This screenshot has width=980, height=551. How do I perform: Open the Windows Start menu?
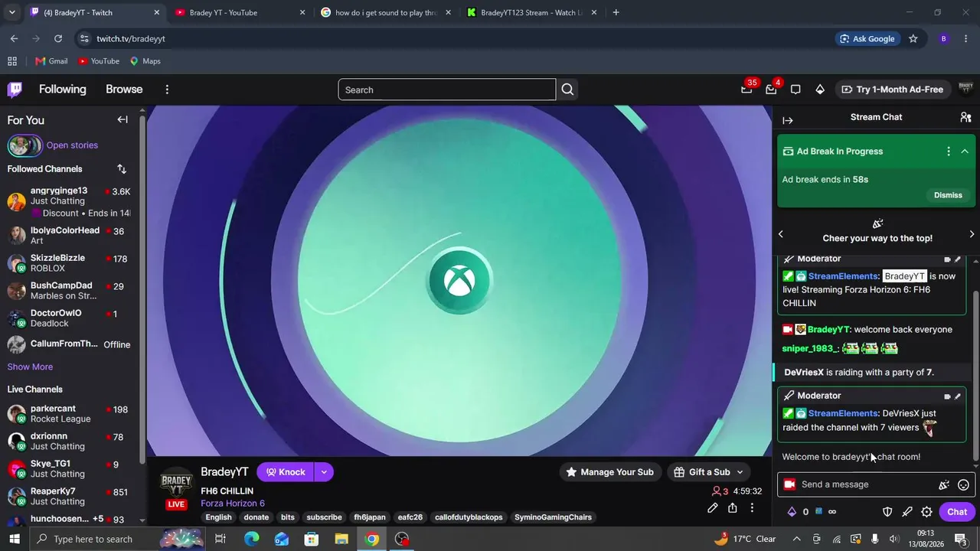click(15, 539)
